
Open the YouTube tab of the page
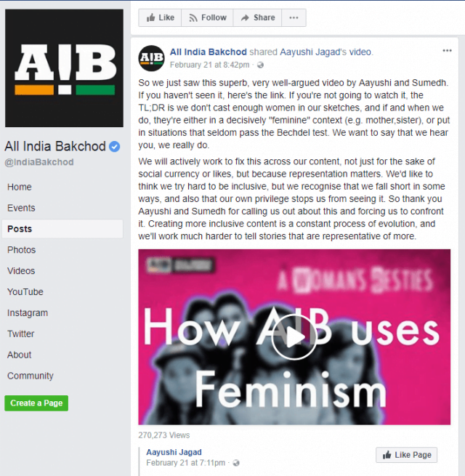pos(25,291)
